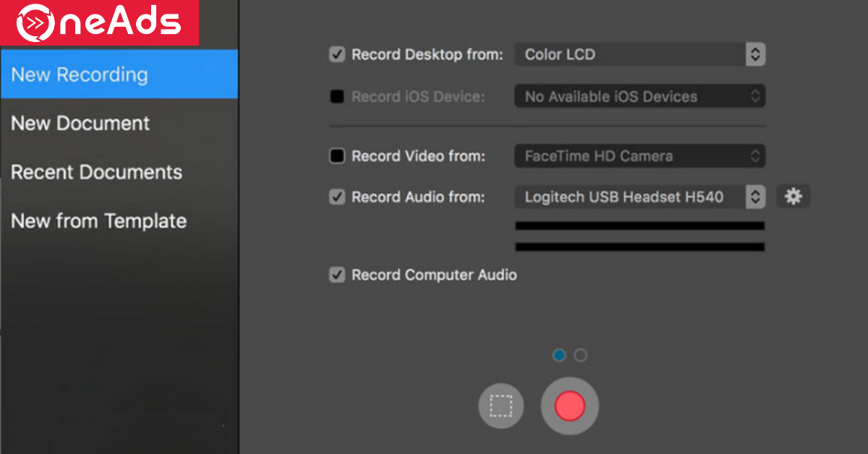Uncheck Record Desktop from checkbox

(337, 54)
